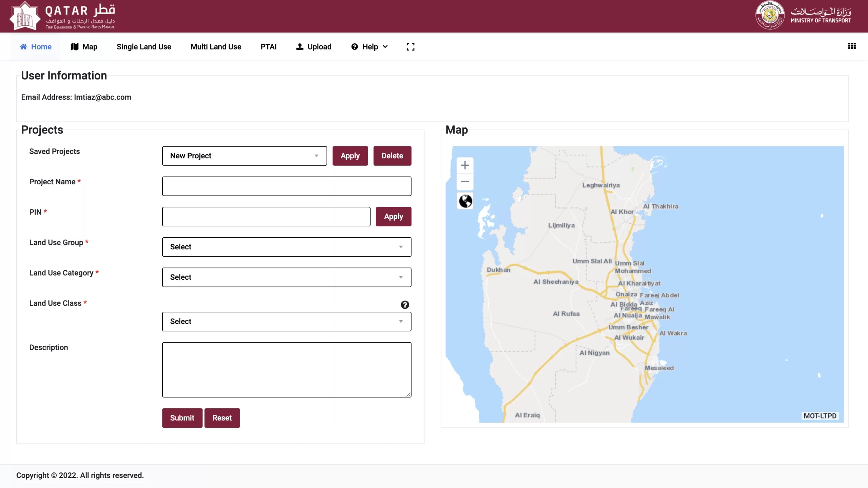Image resolution: width=868 pixels, height=488 pixels.
Task: Click the Ministry of Transport emblem logo
Action: pyautogui.click(x=770, y=16)
